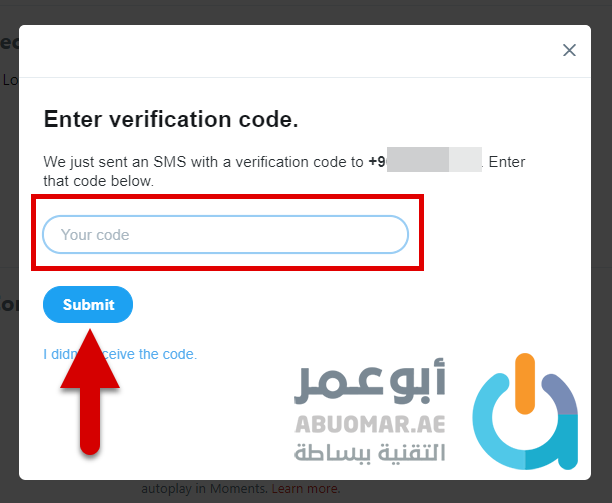Screen dimensions: 612x503
Task: Click 'autoplay in Moments' text behind dialog
Action: coord(204,489)
